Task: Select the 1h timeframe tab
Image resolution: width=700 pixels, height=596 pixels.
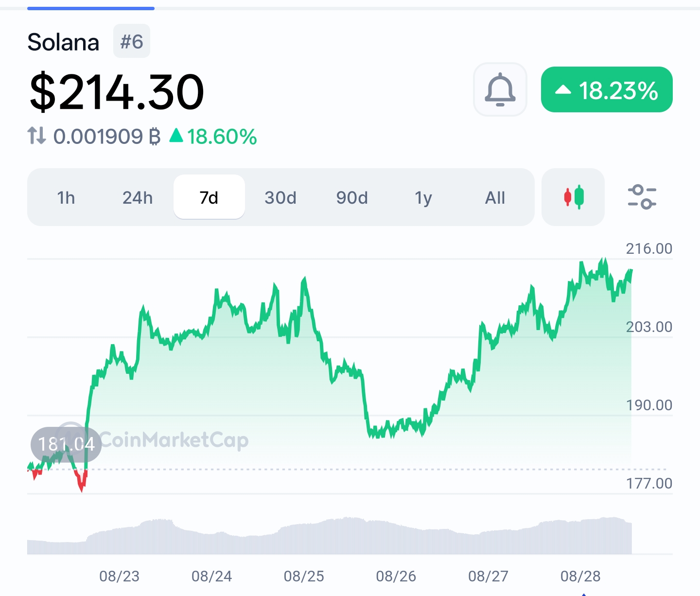Action: coord(66,197)
